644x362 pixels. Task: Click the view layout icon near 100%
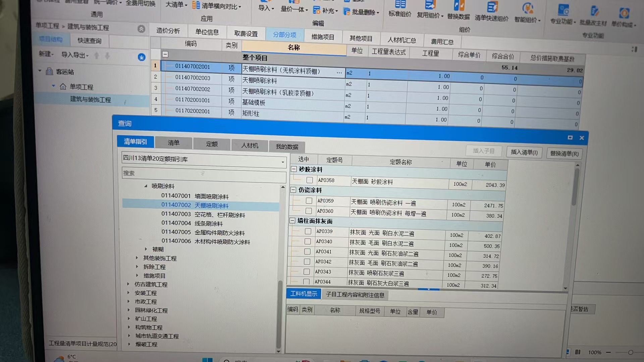pos(578,352)
